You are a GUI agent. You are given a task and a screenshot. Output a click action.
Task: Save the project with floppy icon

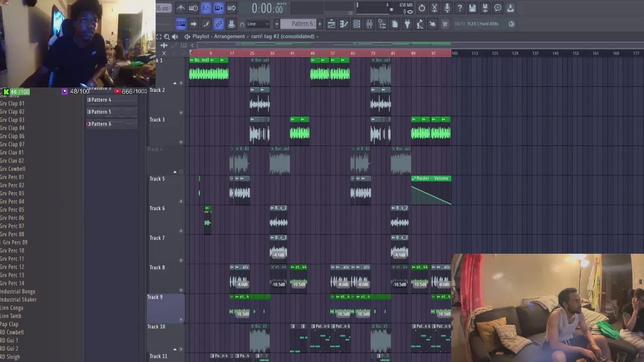(472, 8)
